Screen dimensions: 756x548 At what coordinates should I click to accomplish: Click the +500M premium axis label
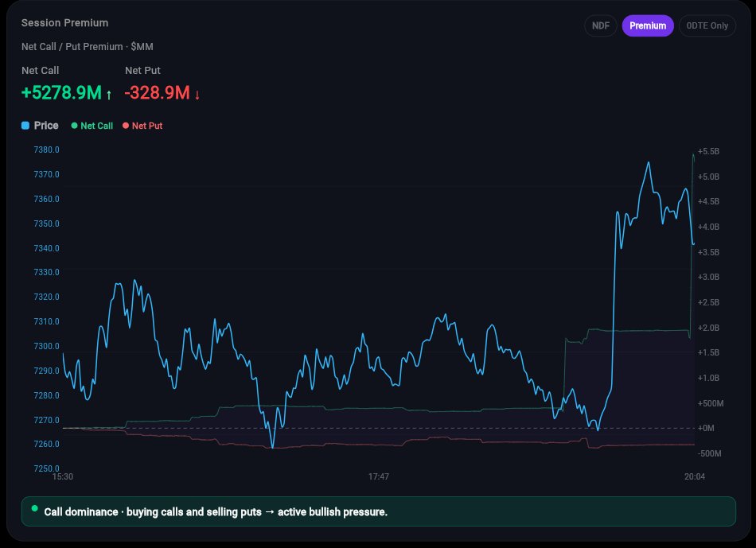coord(710,403)
